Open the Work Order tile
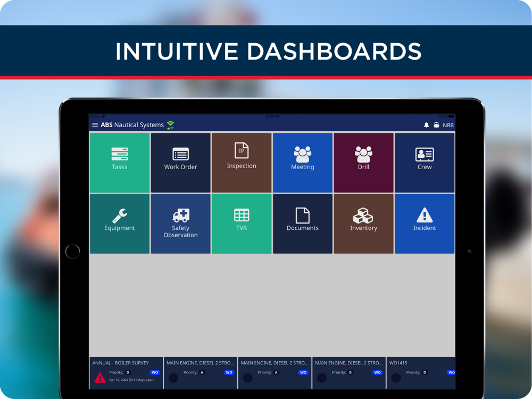This screenshot has width=532, height=399. tap(180, 162)
